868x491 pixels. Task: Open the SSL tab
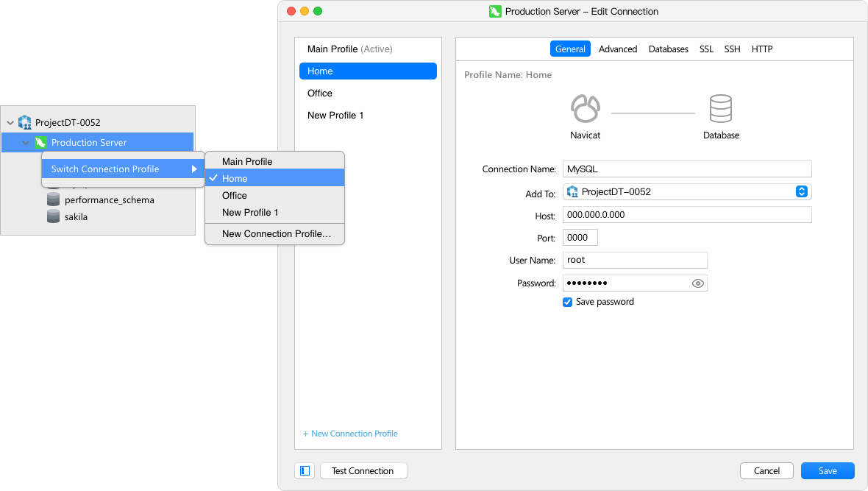click(706, 49)
